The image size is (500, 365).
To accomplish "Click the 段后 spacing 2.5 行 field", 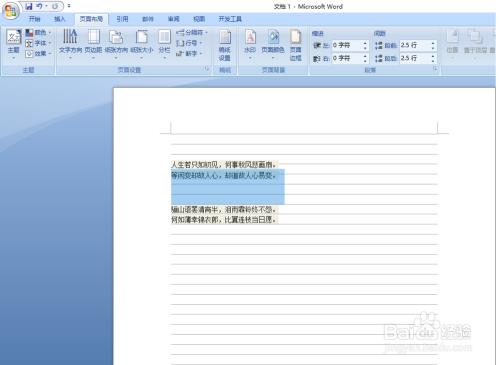I will (415, 58).
